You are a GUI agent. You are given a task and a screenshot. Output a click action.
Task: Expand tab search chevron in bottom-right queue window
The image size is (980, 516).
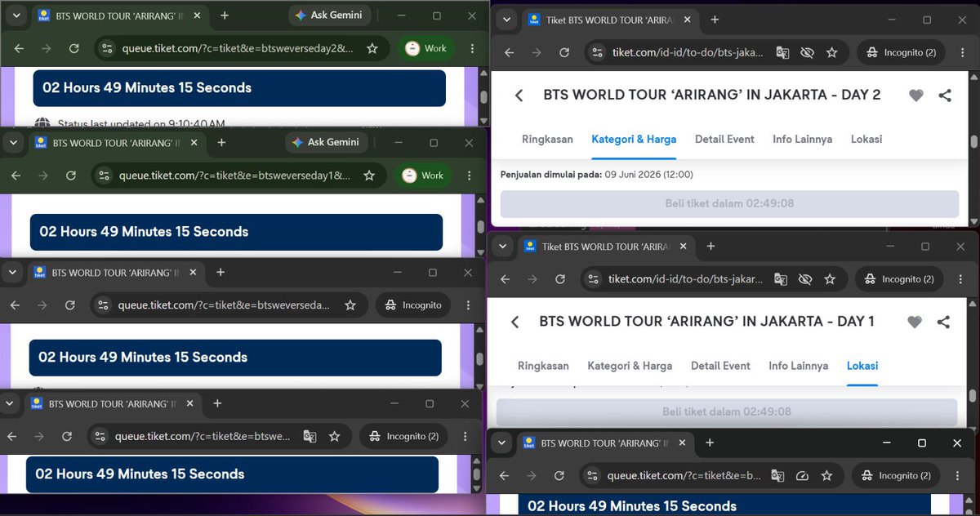[x=501, y=443]
